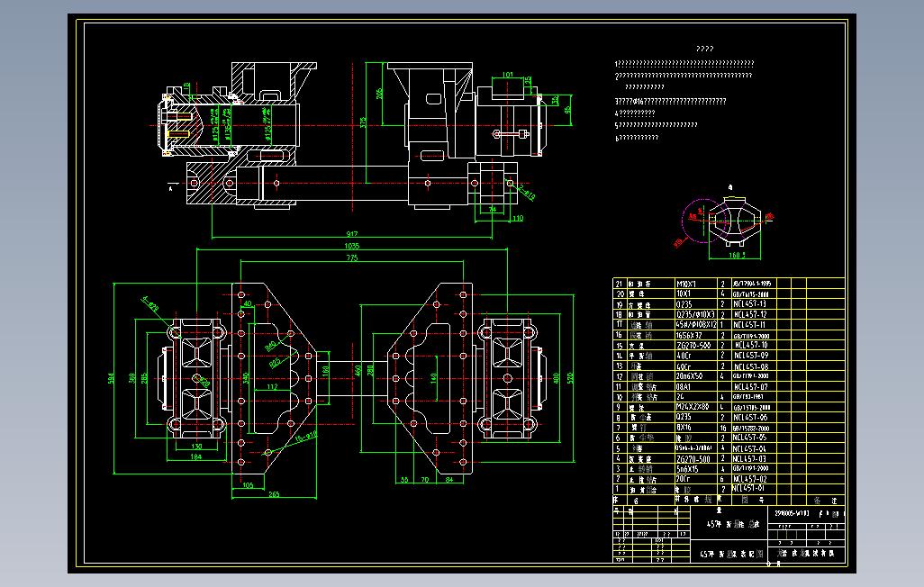
Task: Click the M10X1 cell in row 21
Action: [x=686, y=284]
